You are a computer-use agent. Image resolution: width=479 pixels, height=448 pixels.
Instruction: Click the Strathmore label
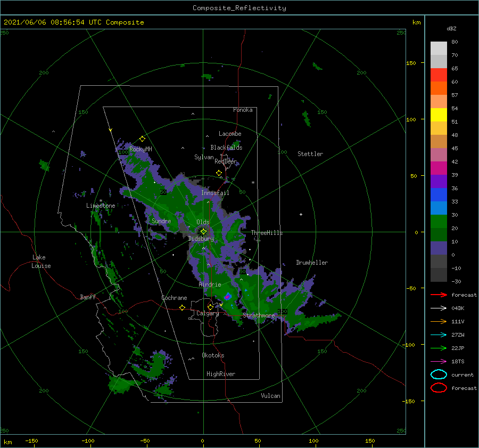click(x=259, y=315)
